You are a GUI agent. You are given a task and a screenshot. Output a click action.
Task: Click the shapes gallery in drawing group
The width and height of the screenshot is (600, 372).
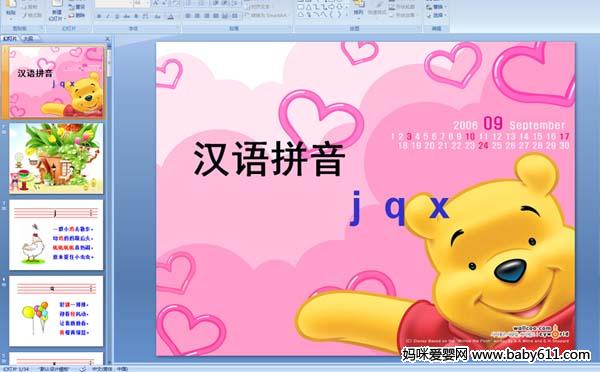(321, 9)
